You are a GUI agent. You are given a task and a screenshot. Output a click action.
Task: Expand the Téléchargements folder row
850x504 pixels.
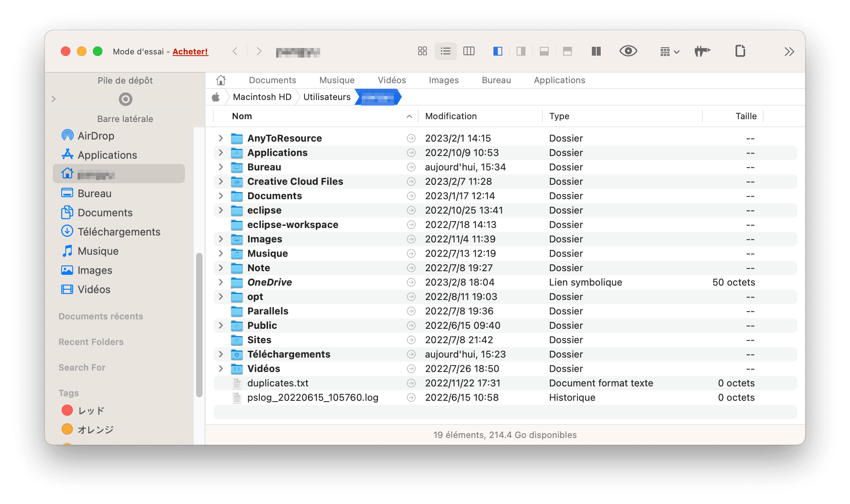point(221,354)
